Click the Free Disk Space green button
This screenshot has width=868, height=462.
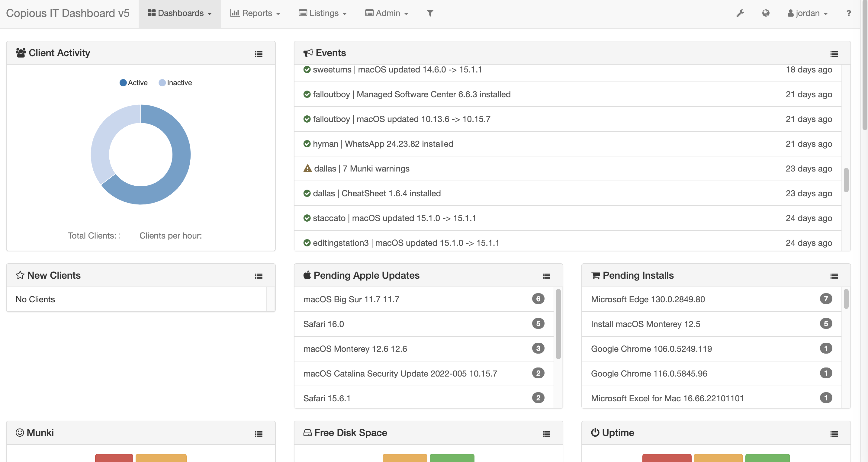click(x=452, y=458)
